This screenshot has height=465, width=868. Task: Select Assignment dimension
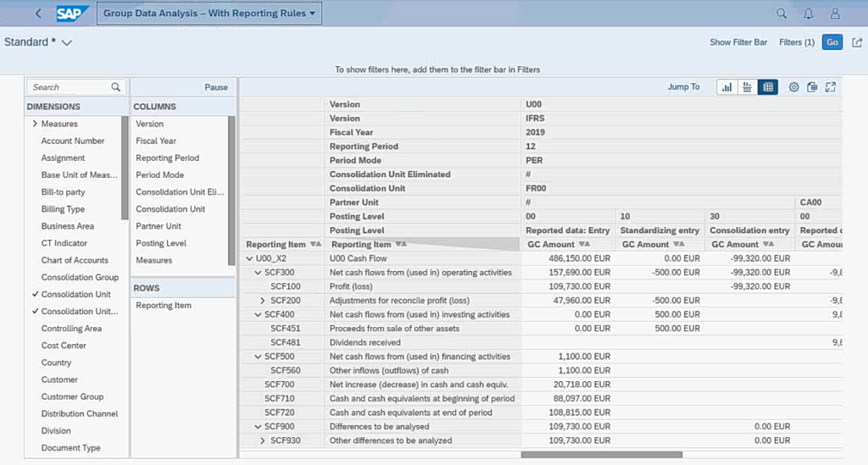pyautogui.click(x=63, y=158)
